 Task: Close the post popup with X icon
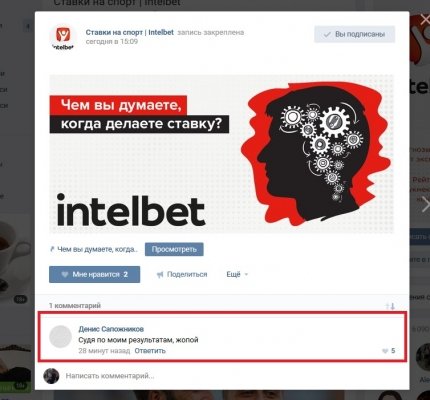pyautogui.click(x=425, y=20)
